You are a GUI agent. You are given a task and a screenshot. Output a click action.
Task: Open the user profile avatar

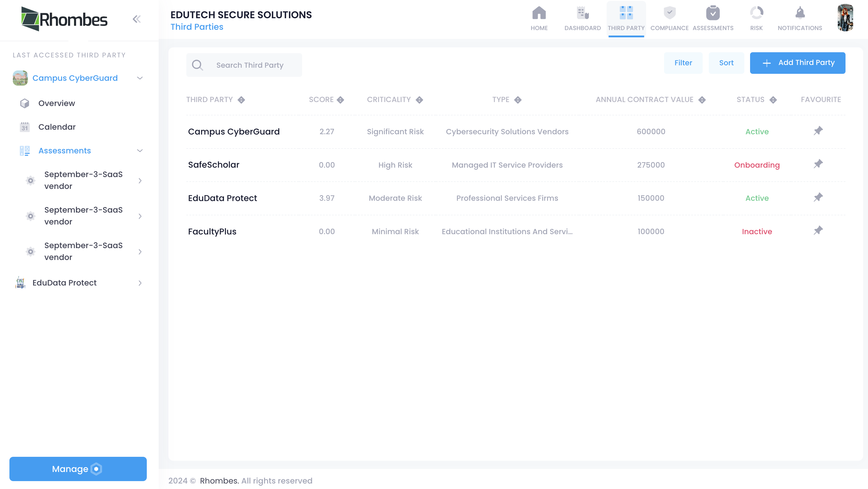pyautogui.click(x=845, y=18)
